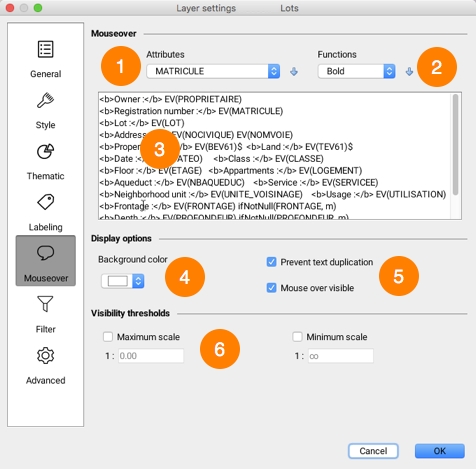The height and width of the screenshot is (469, 476).
Task: Select the Style brush icon
Action: coord(45,100)
